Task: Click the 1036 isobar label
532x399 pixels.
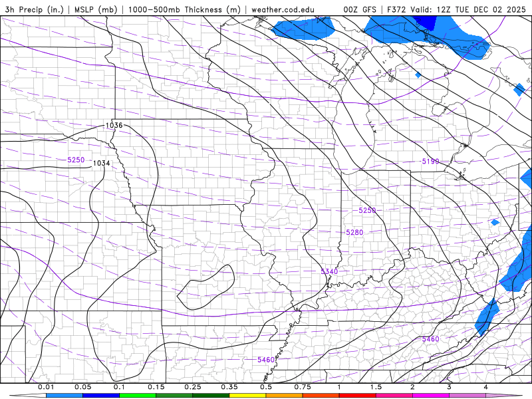Action: [114, 125]
